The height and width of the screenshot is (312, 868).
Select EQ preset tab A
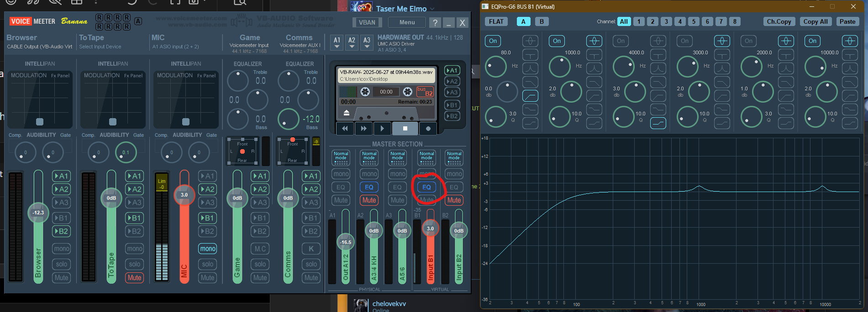(523, 21)
